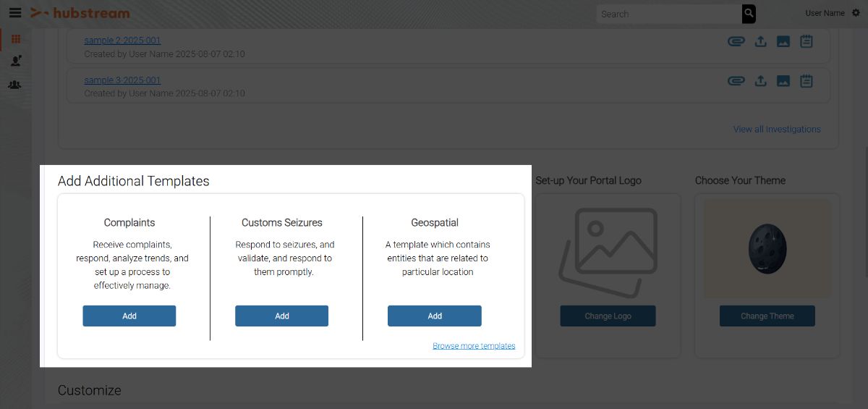Add the Customs Seizures template
Image resolution: width=868 pixels, height=409 pixels.
[282, 316]
